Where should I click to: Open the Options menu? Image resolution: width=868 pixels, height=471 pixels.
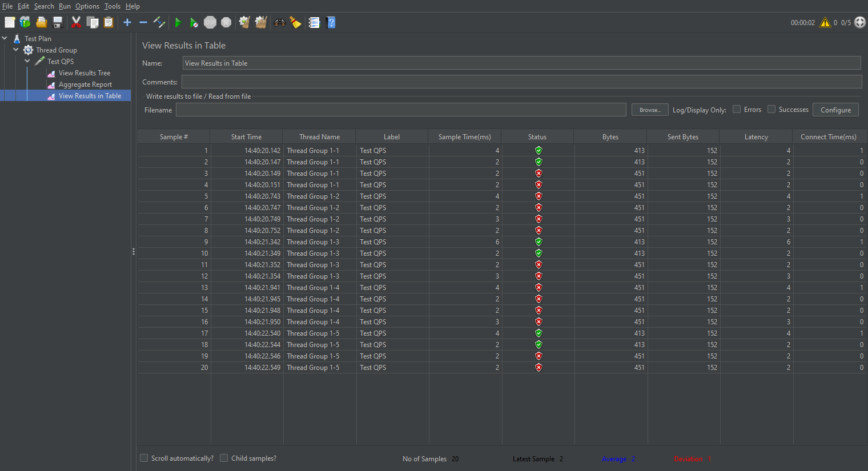[87, 6]
